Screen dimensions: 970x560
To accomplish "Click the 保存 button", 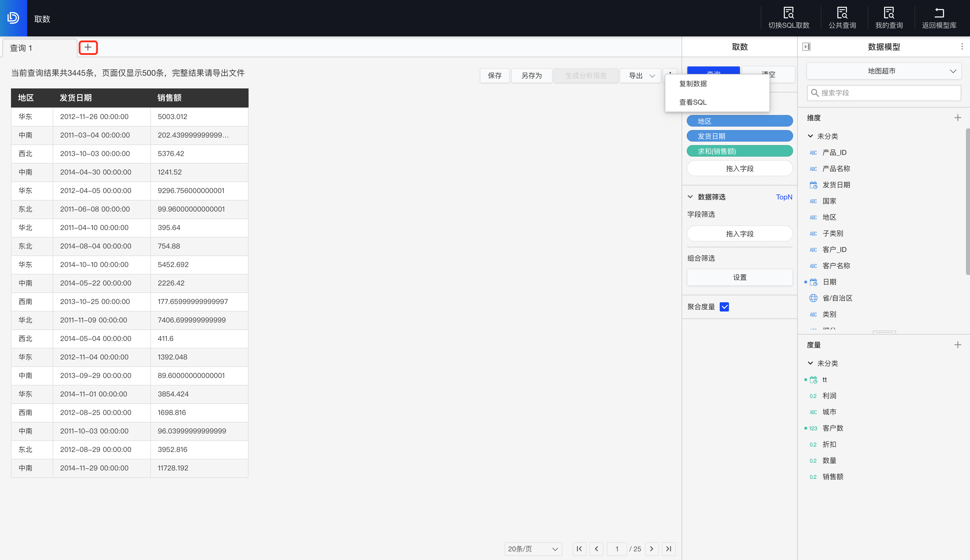I will (495, 76).
